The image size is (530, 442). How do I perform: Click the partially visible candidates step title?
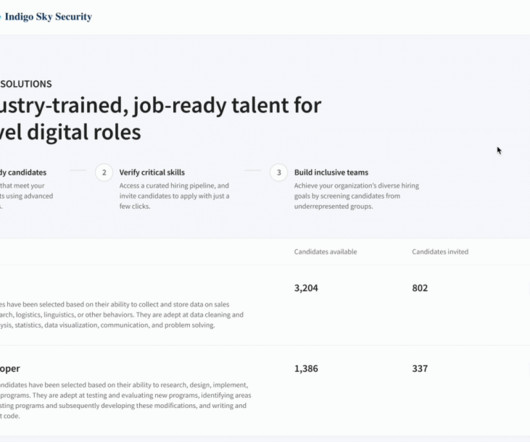click(x=23, y=172)
